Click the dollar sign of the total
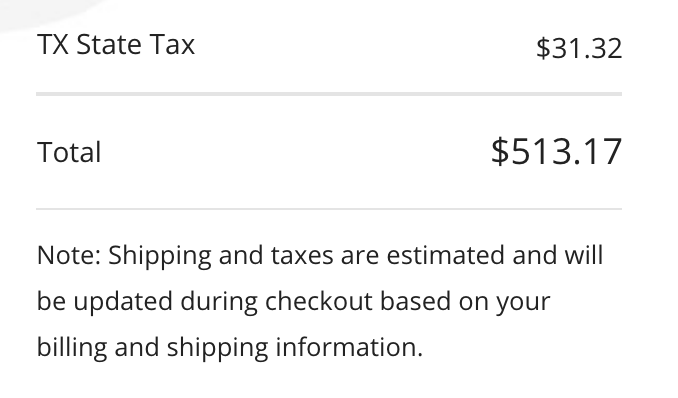Viewport: 678px width, 398px height. click(x=500, y=151)
